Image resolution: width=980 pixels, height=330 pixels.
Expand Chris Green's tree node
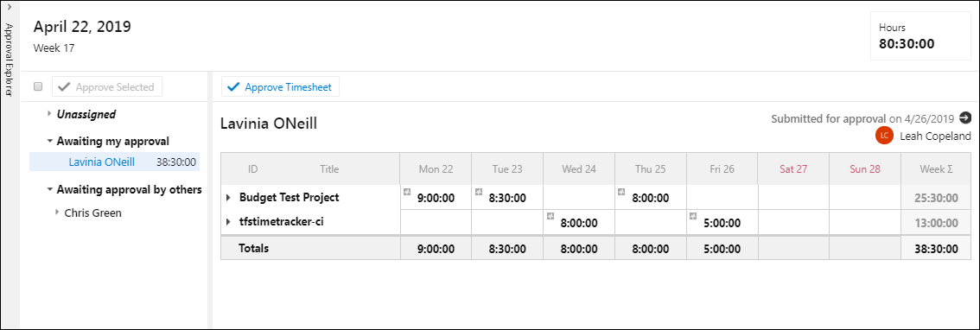(x=58, y=213)
